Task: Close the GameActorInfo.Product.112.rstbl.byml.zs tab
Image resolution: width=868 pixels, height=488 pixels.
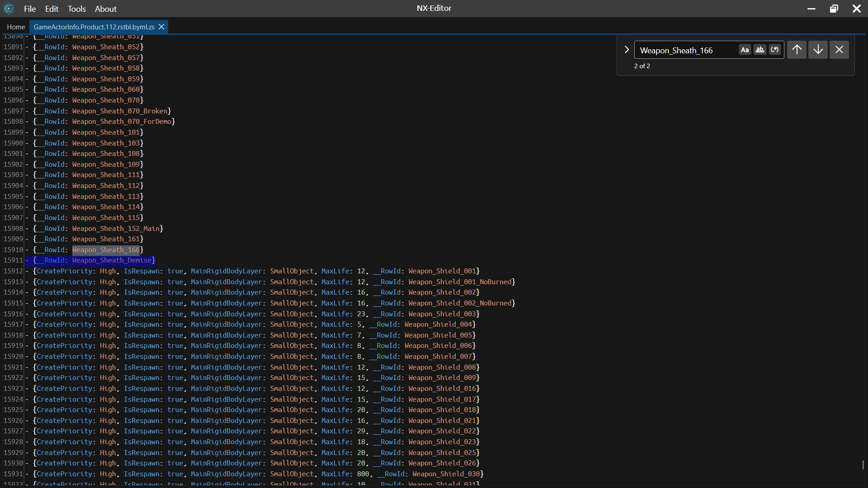Action: click(x=161, y=27)
